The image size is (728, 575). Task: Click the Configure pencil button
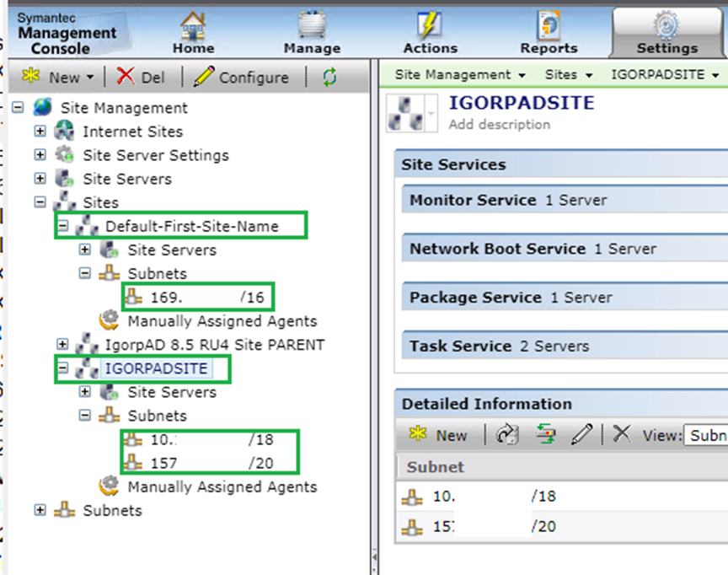[241, 77]
